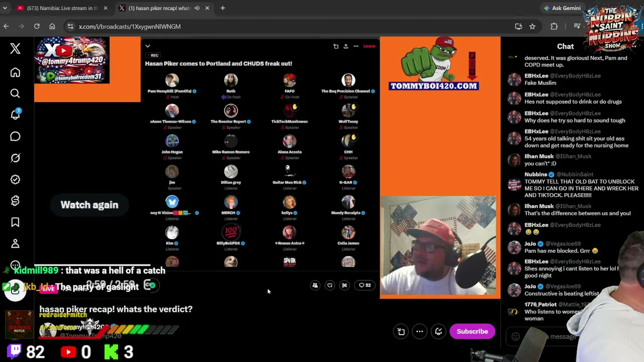Open X messages chat bubble icon
644x362 pixels.
coord(15,137)
